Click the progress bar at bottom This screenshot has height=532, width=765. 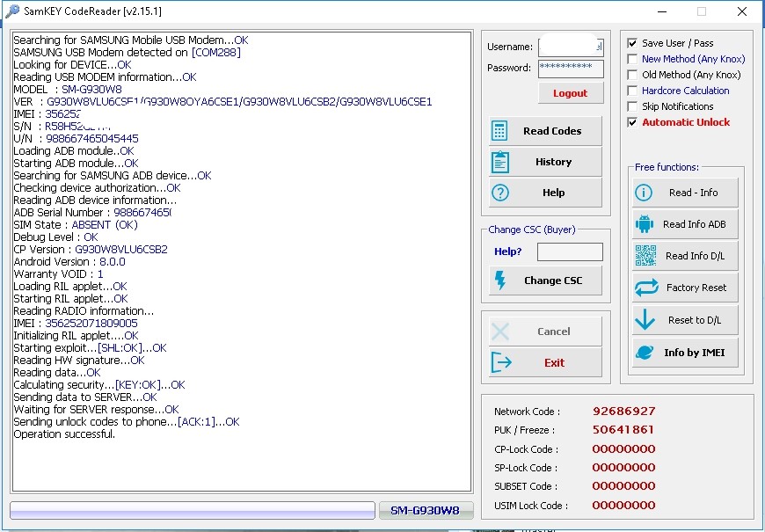[193, 511]
